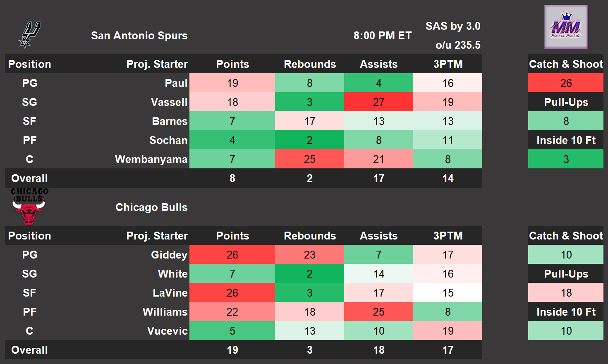
Task: Click the 3PTM header in Bulls table
Action: [448, 236]
